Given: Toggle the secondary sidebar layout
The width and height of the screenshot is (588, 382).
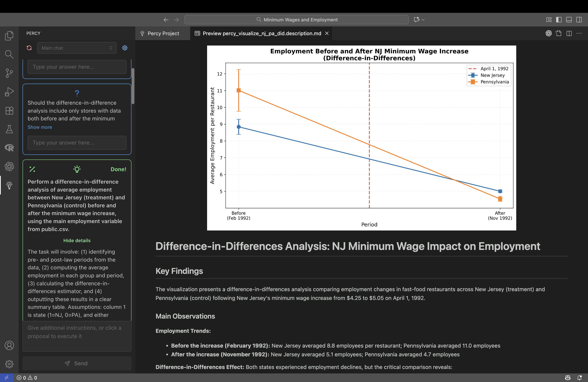Looking at the screenshot, I should point(579,20).
